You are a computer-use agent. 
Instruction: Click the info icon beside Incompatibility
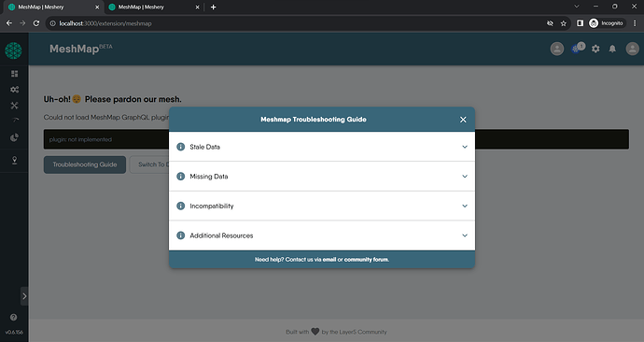coord(181,206)
